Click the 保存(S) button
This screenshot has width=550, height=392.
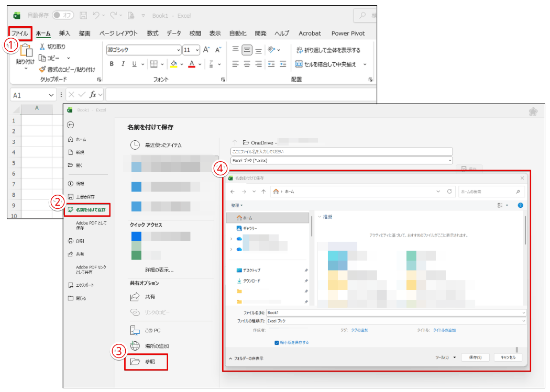pos(475,357)
